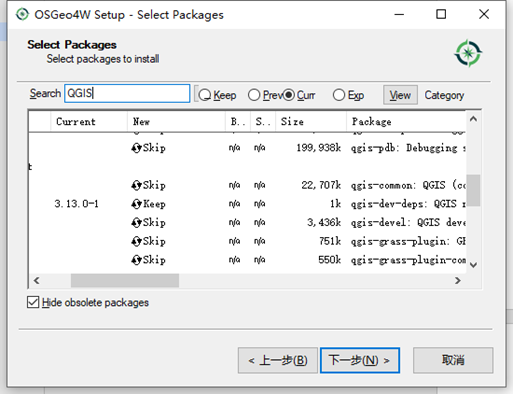Click the cycle icon for qgis-pdb Skip
Screen dimensions: 513x394
(136, 148)
